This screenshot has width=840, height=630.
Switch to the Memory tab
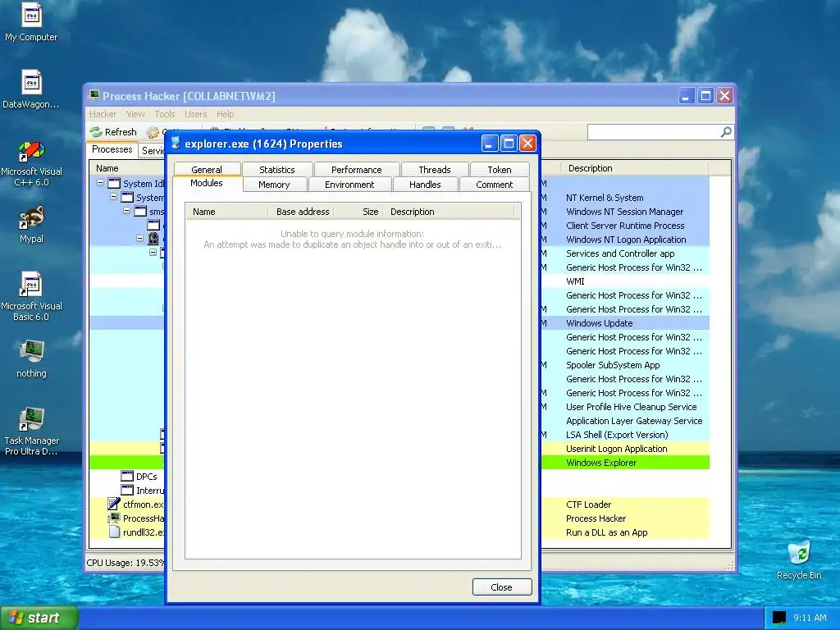click(x=274, y=185)
